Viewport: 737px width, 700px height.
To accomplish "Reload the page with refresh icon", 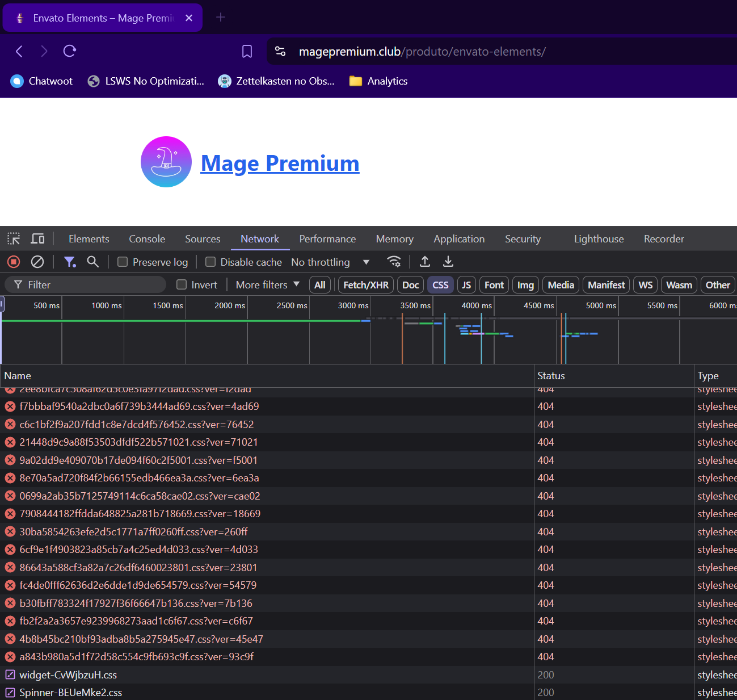I will coord(70,52).
